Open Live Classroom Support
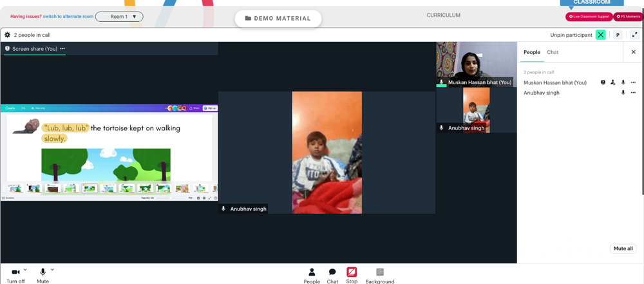This screenshot has width=644, height=284. click(x=589, y=17)
